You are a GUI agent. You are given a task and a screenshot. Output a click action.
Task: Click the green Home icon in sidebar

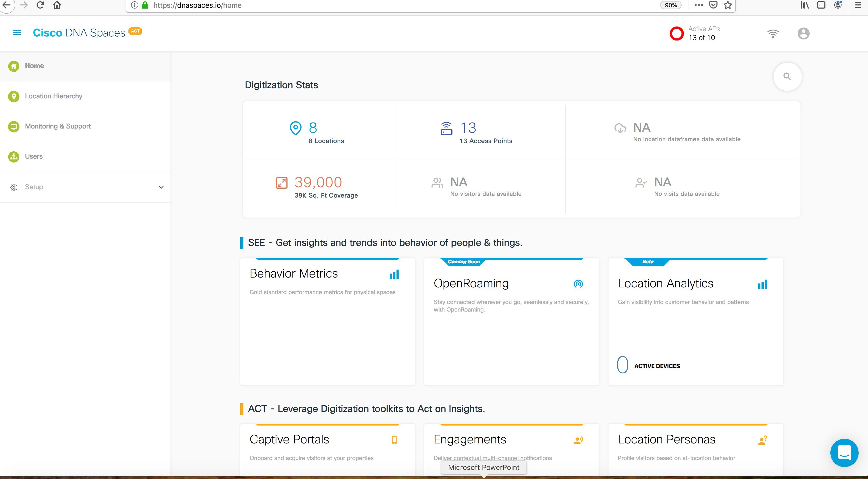tap(14, 66)
